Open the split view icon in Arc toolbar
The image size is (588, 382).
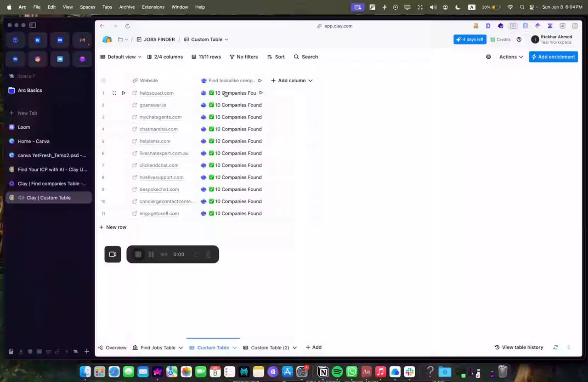coord(575,26)
